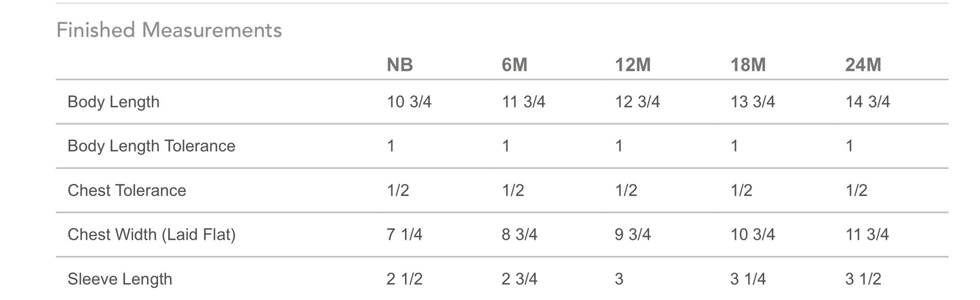Click the Finished Measurements heading

coord(169,30)
